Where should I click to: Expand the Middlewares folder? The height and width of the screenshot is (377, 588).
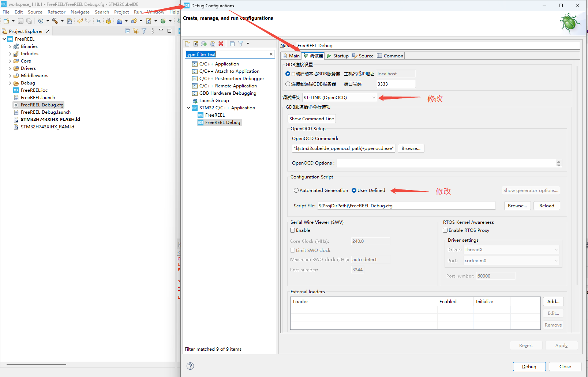coord(10,76)
